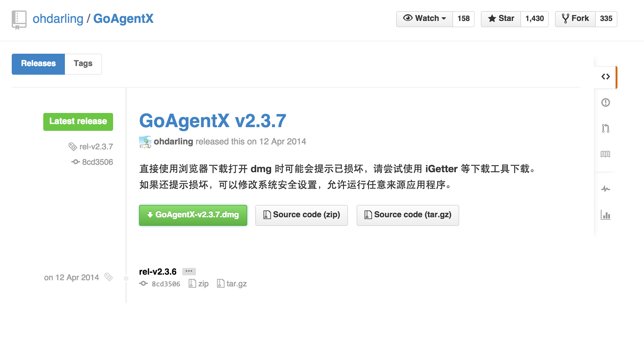This screenshot has height=337, width=644.
Task: Open the Pull Requests sidebar icon
Action: 605,128
